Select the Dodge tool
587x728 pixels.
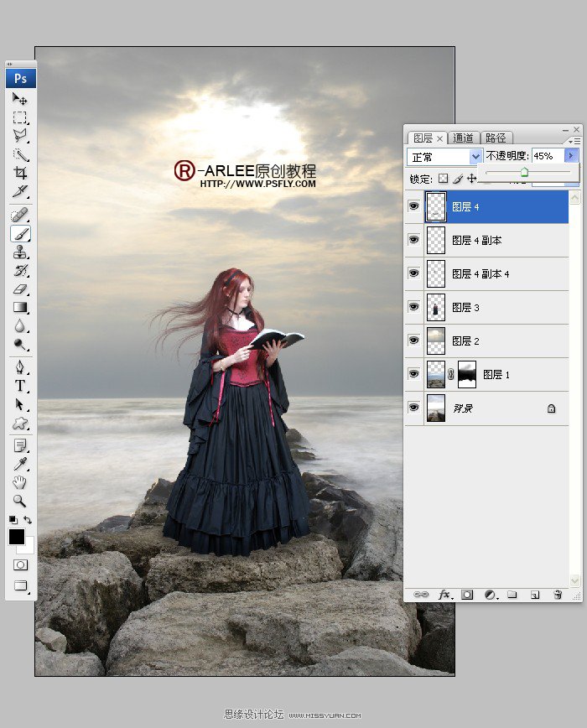pos(19,344)
